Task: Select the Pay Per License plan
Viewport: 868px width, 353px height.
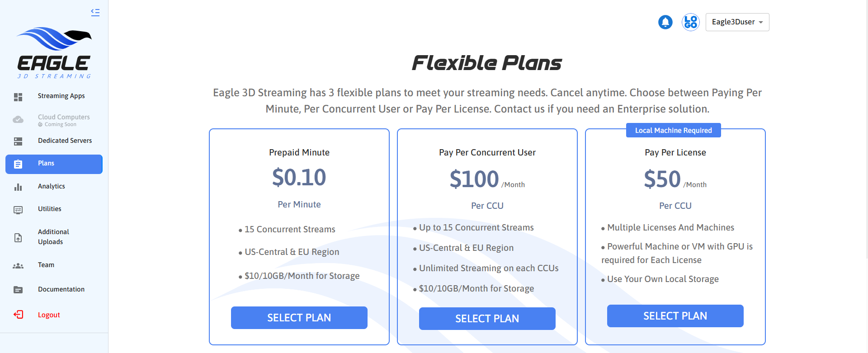Action: (x=675, y=316)
